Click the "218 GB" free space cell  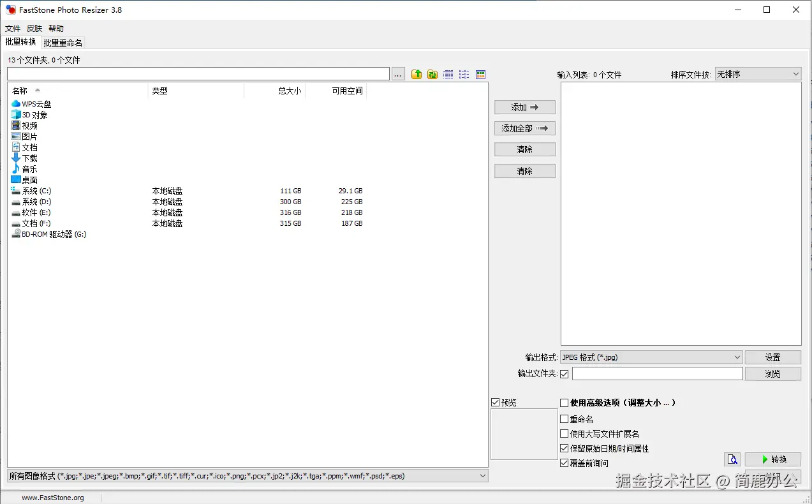[x=351, y=212]
